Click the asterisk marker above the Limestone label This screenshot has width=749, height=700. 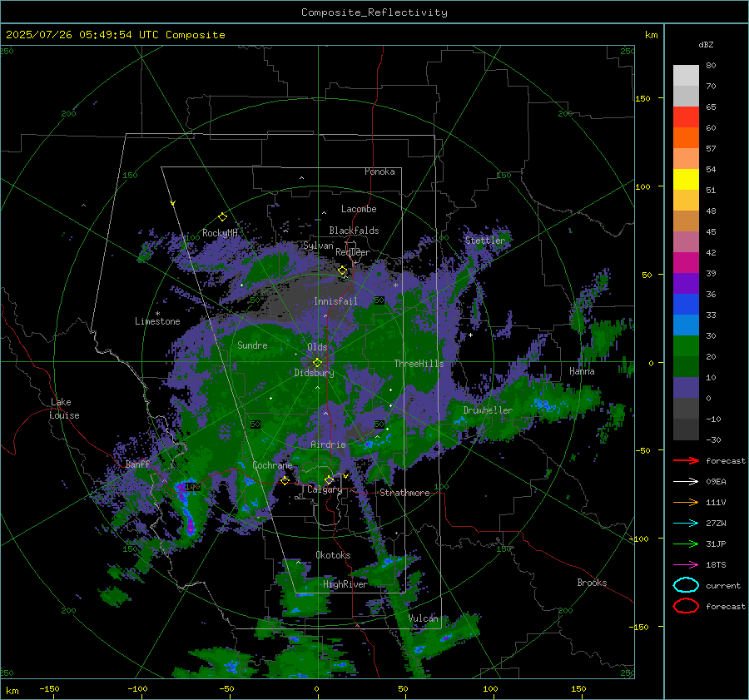click(x=157, y=314)
